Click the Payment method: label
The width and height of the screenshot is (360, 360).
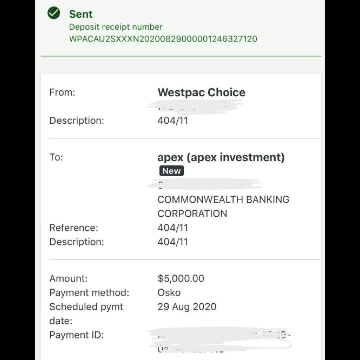pyautogui.click(x=89, y=293)
